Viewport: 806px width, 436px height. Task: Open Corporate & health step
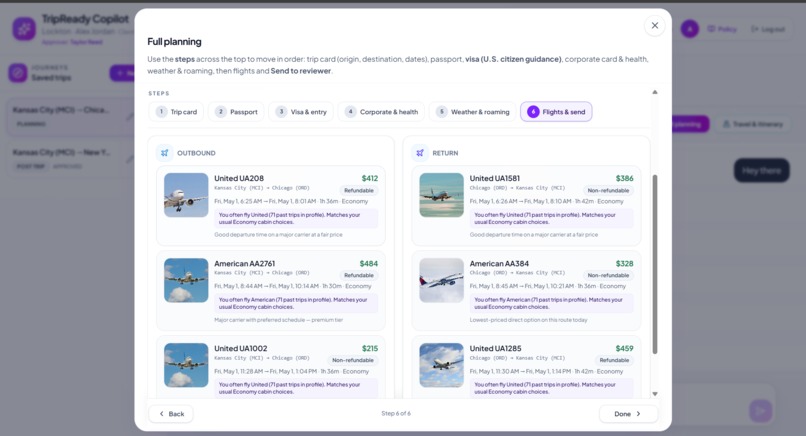(x=381, y=112)
